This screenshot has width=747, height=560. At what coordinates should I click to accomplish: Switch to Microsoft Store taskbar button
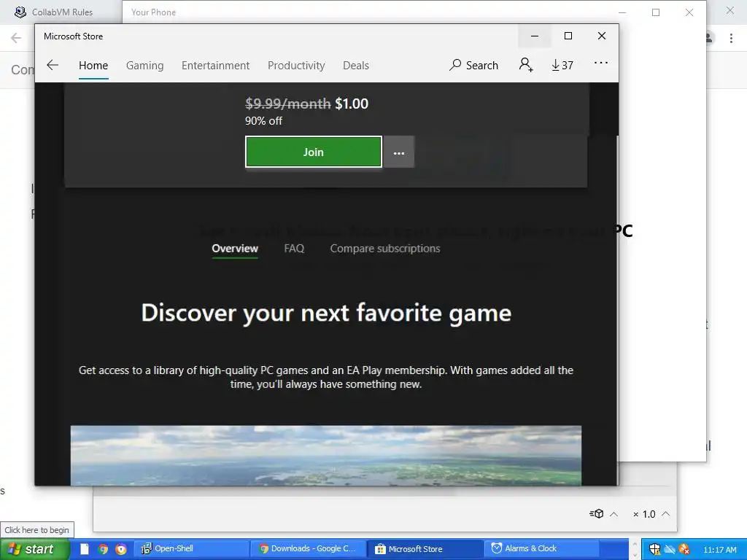coord(426,548)
